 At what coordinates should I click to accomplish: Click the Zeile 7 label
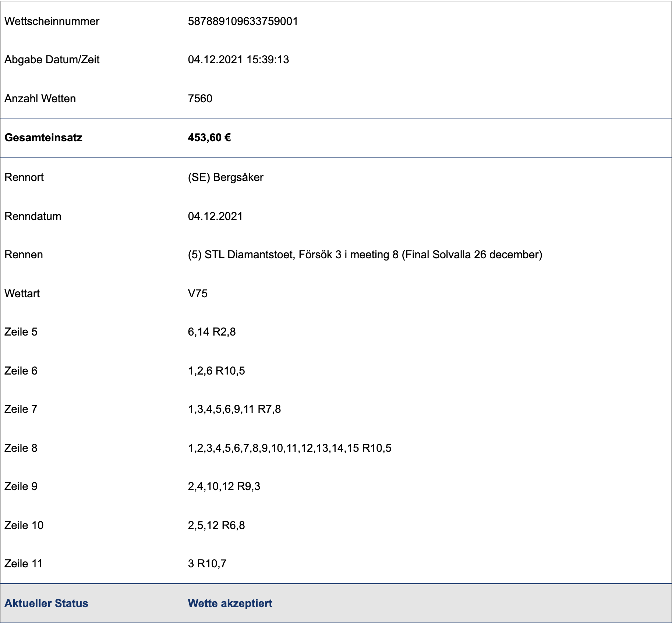pyautogui.click(x=21, y=409)
